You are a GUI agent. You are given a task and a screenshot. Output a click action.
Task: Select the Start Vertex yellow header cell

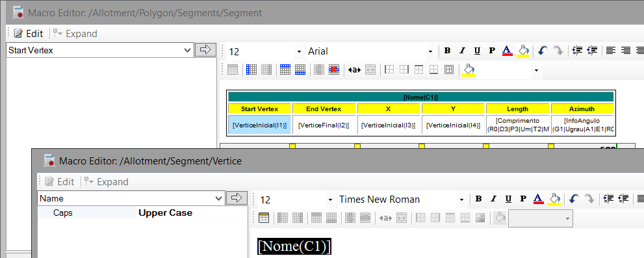tap(259, 109)
